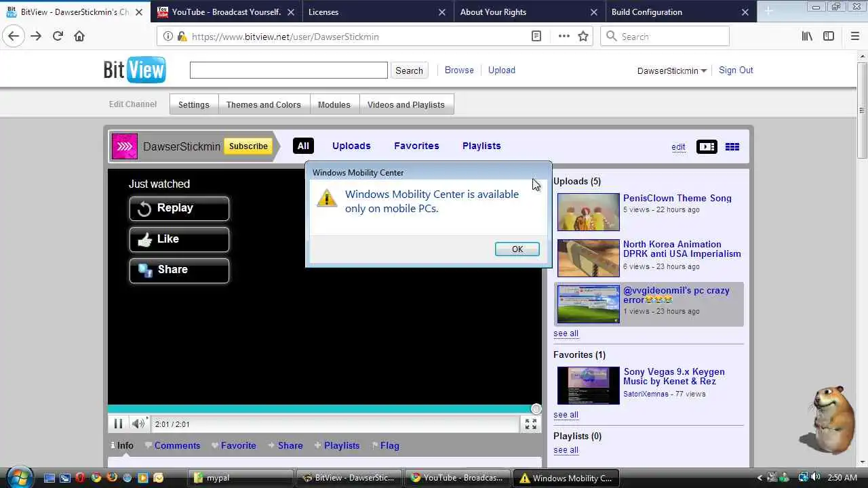Open the Modules editor tab
The height and width of the screenshot is (488, 868).
(x=334, y=104)
